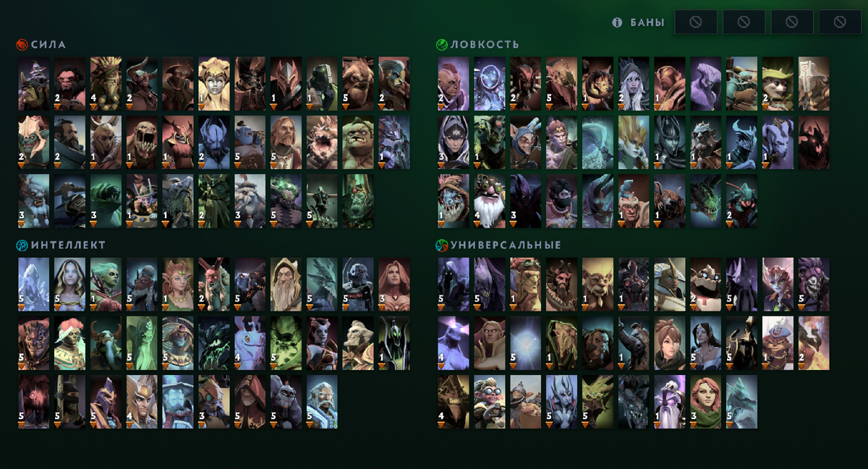The height and width of the screenshot is (469, 868).
Task: Click the red Strength attribute icon
Action: (22, 44)
